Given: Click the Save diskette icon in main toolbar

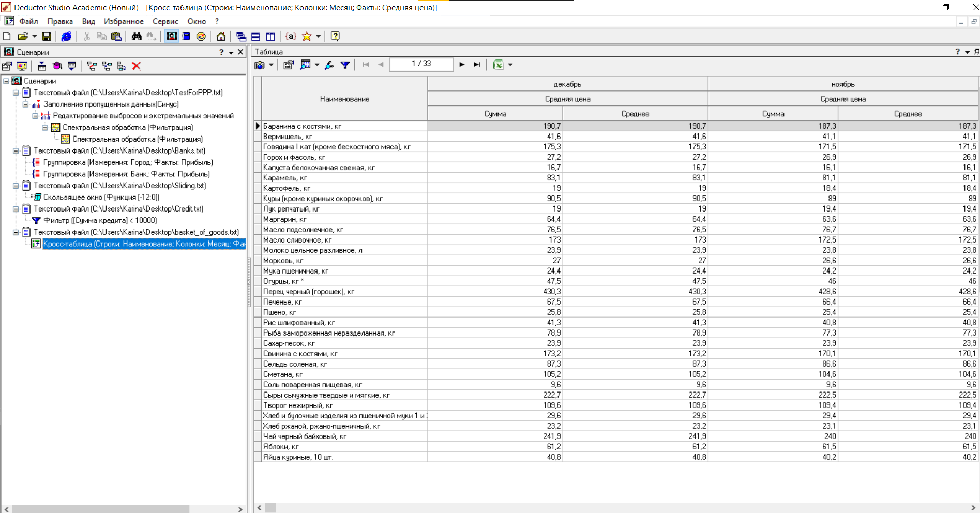Looking at the screenshot, I should [47, 36].
